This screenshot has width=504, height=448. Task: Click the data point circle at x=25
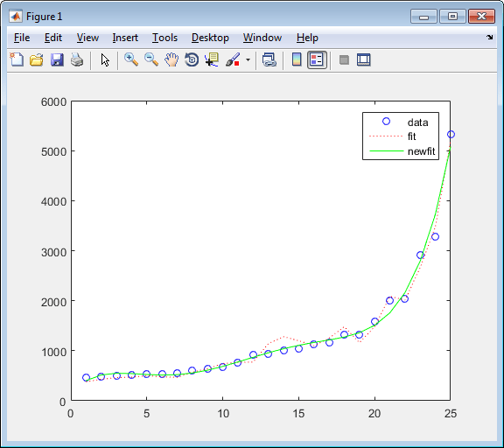[x=451, y=135]
